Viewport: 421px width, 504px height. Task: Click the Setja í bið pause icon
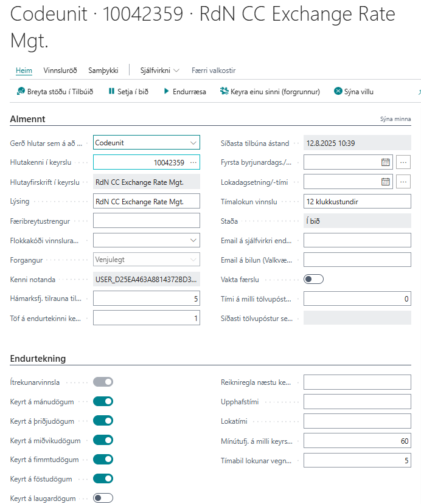point(111,92)
